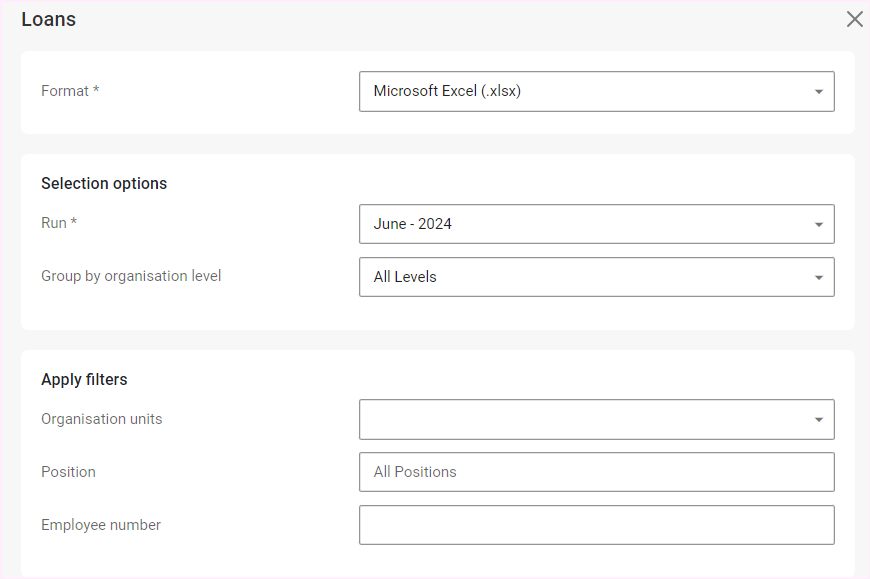Image resolution: width=870 pixels, height=579 pixels.
Task: Click the Selection options heading
Action: pos(104,184)
